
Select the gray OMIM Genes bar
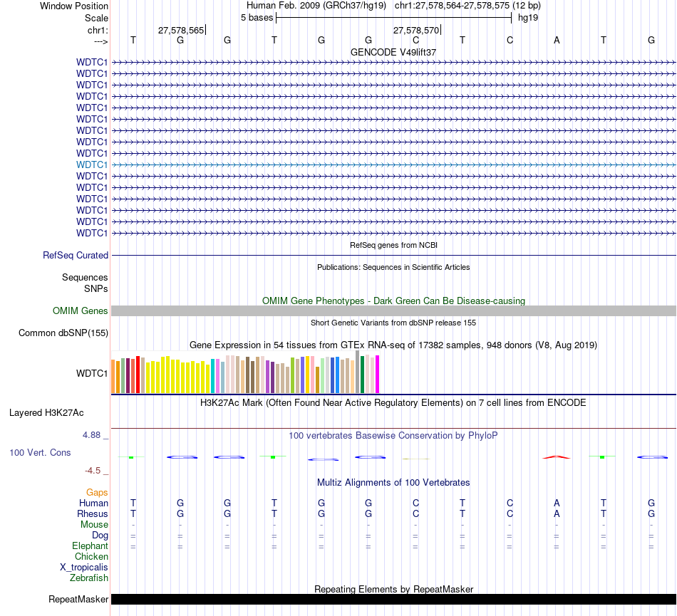pyautogui.click(x=393, y=311)
